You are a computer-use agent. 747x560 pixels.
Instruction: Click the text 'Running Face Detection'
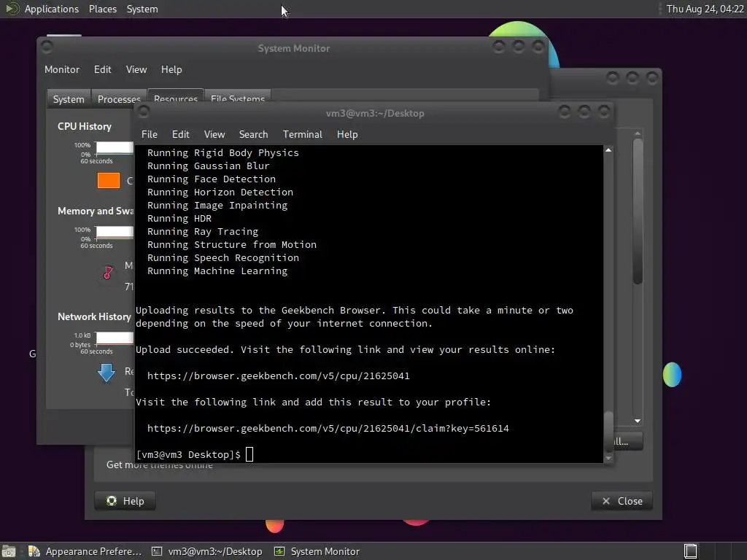(212, 179)
